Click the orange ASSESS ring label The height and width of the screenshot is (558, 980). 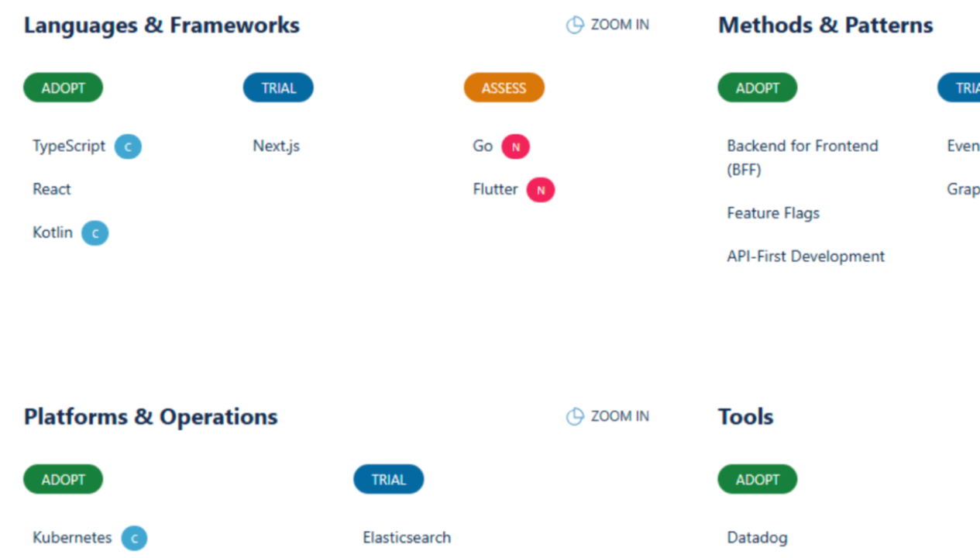pos(504,88)
